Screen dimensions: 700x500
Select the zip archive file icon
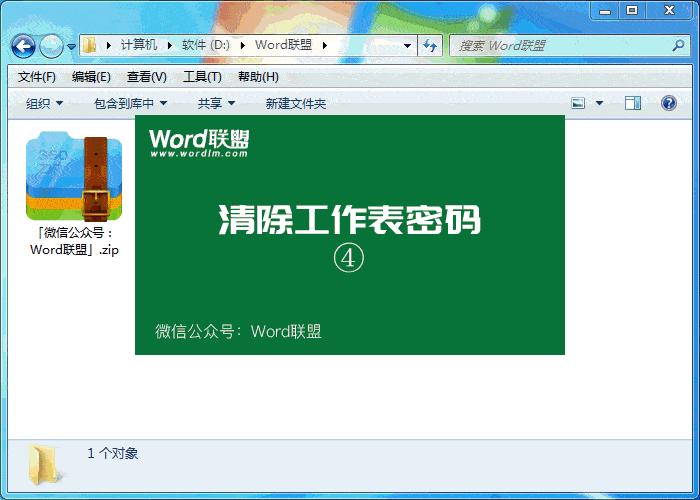[x=74, y=176]
